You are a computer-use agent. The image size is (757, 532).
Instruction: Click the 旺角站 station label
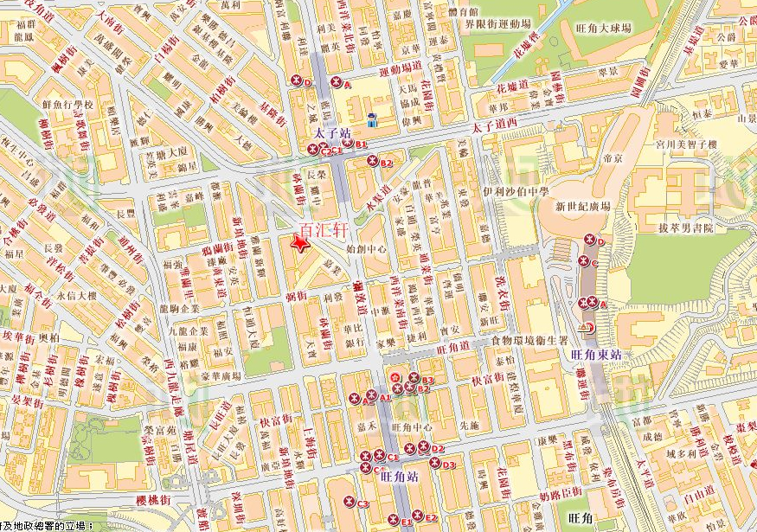click(399, 476)
